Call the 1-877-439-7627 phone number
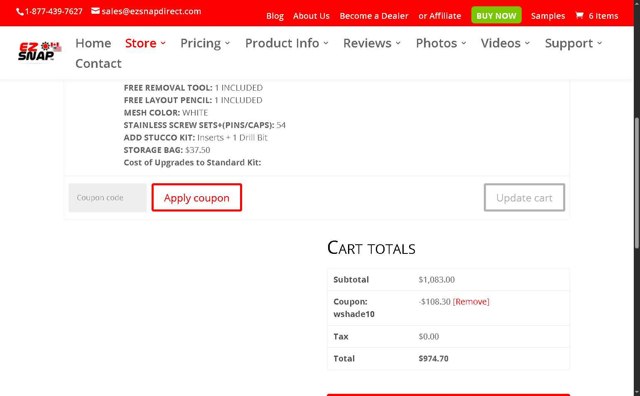Screen dimensions: 640x396 click(53, 11)
